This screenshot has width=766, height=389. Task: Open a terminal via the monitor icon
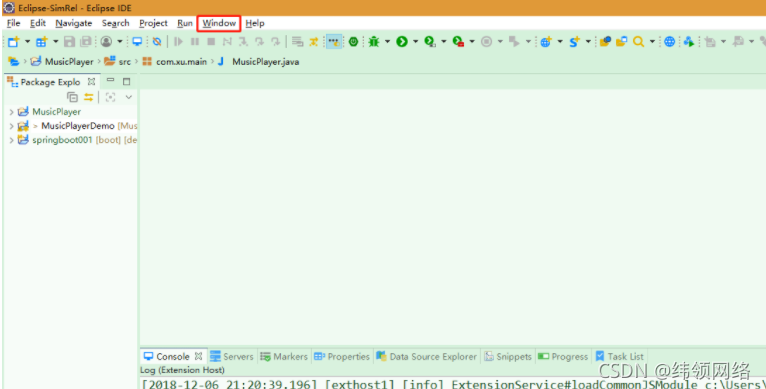tap(137, 42)
